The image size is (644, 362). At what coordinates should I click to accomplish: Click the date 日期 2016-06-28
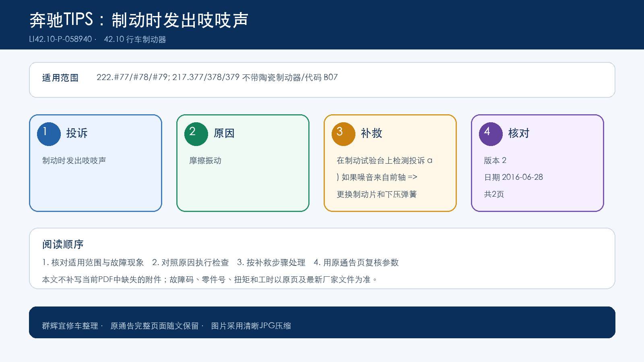click(513, 177)
